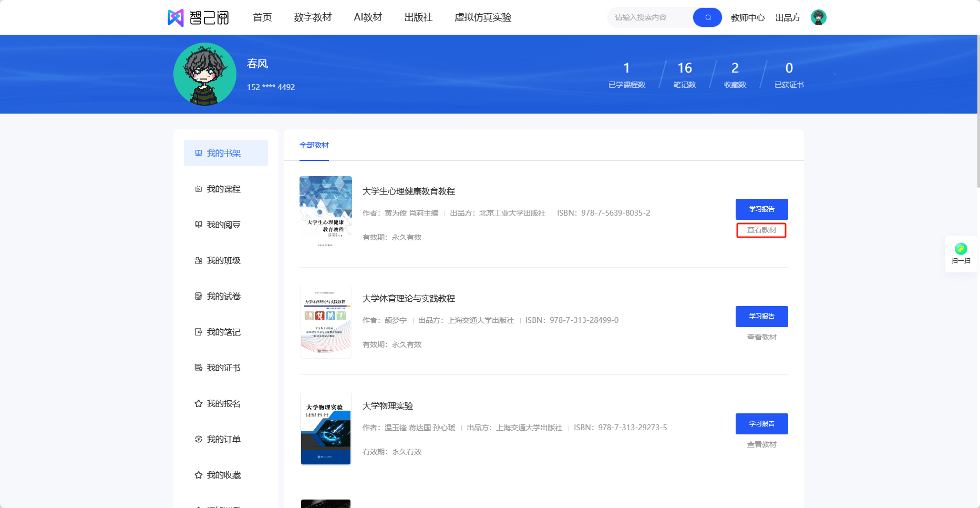Click the large 春风 profile avatar
Screen dimensions: 980x508
[205, 74]
